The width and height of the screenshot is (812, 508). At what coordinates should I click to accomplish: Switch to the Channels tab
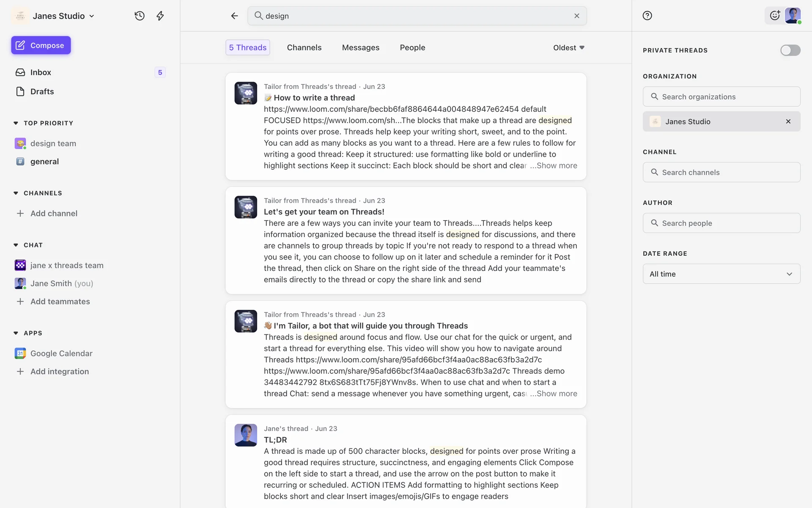(x=304, y=47)
